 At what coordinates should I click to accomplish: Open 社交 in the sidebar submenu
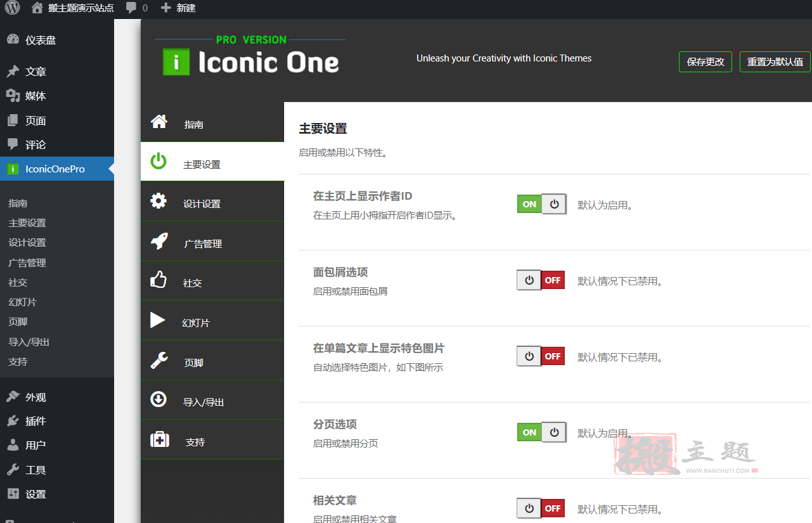[x=18, y=282]
